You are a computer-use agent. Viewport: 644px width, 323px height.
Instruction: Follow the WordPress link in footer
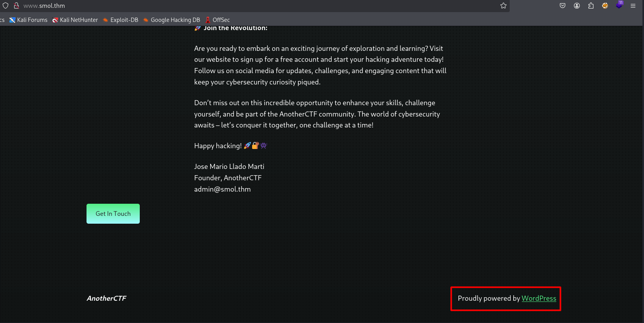[x=539, y=298]
